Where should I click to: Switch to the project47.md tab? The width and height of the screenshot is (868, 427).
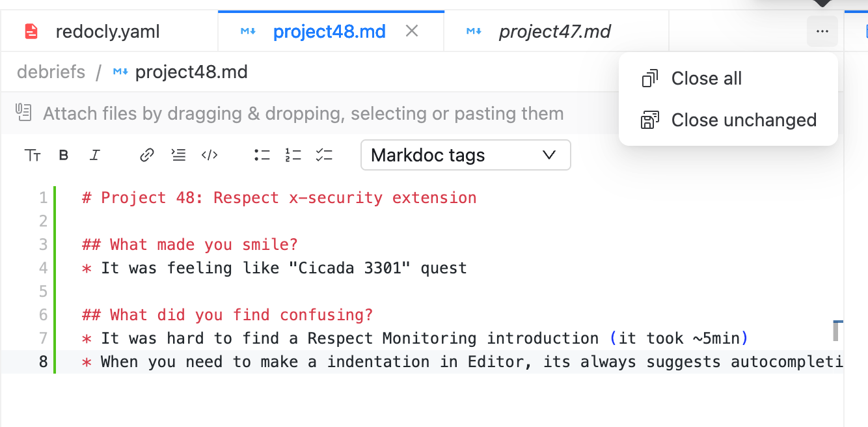(556, 31)
